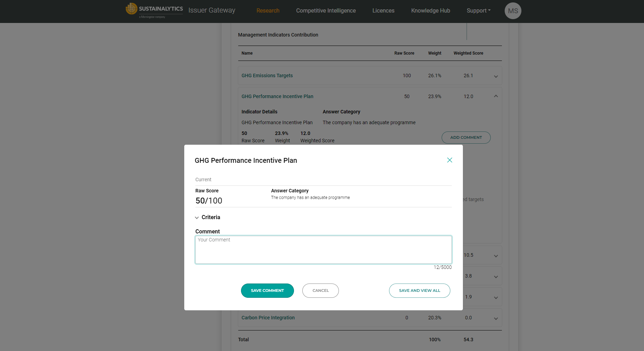644x351 pixels.
Task: Click into the Your Comment text box
Action: tap(323, 250)
